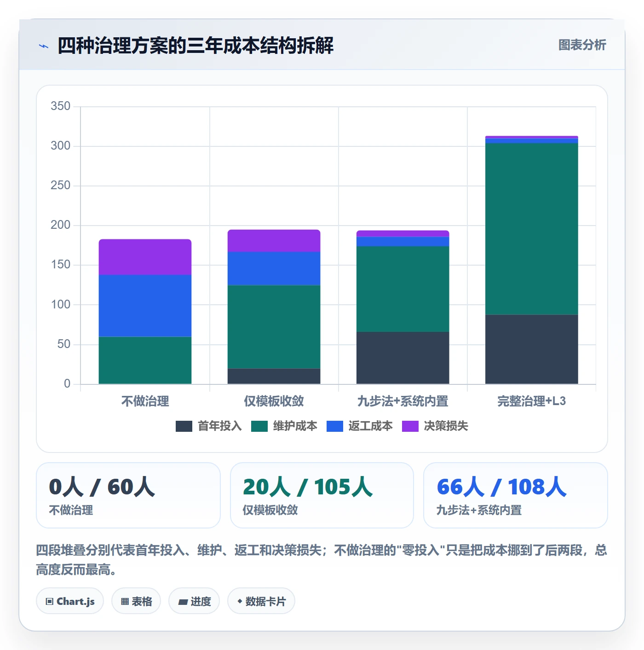Image resolution: width=644 pixels, height=650 pixels.
Task: Click the 返工成本 legend label
Action: [370, 426]
